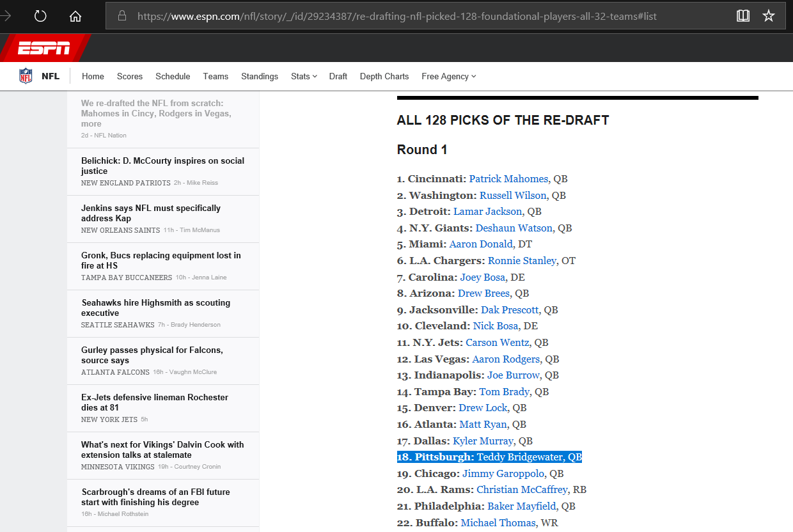The height and width of the screenshot is (532, 793).
Task: Open the Dalvin Cook extension story
Action: pyautogui.click(x=162, y=450)
